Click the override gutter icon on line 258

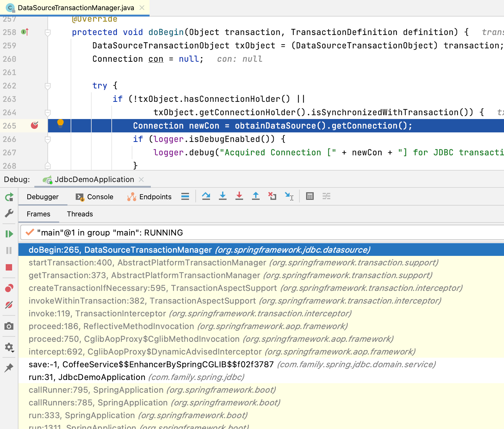[25, 32]
